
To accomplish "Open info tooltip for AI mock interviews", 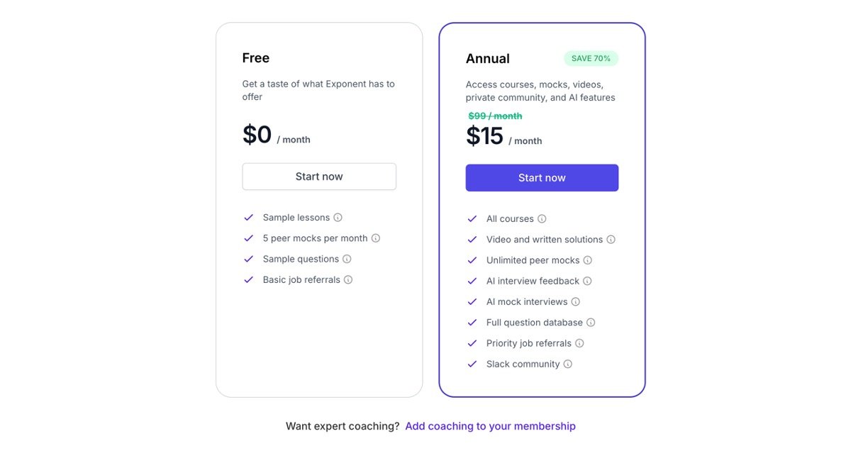I will [x=576, y=301].
